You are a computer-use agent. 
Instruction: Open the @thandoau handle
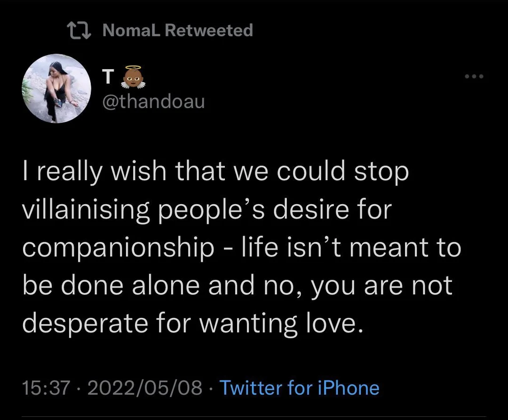154,101
